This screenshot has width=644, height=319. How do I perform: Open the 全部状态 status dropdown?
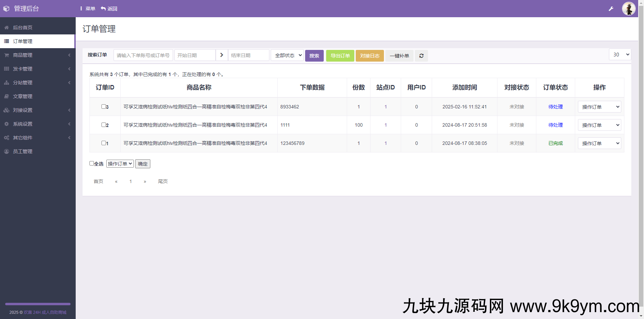(287, 55)
